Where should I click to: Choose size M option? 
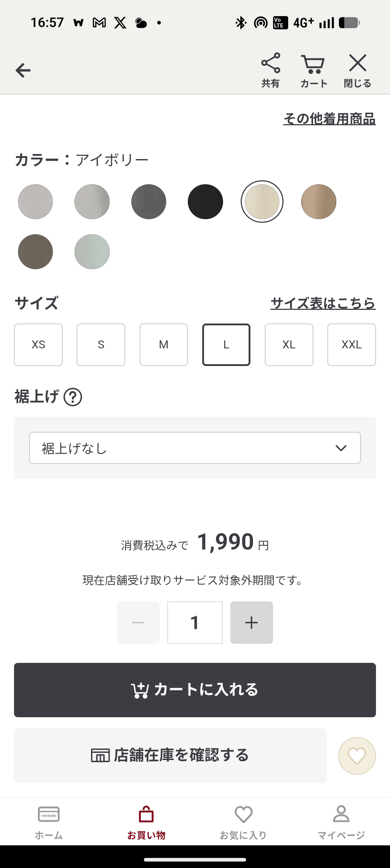click(x=164, y=345)
